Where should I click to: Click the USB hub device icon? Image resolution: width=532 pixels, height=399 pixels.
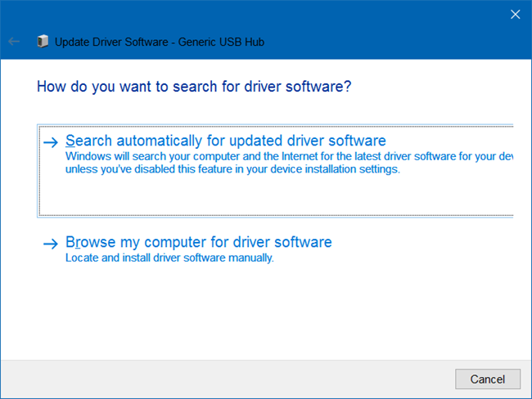pos(43,42)
